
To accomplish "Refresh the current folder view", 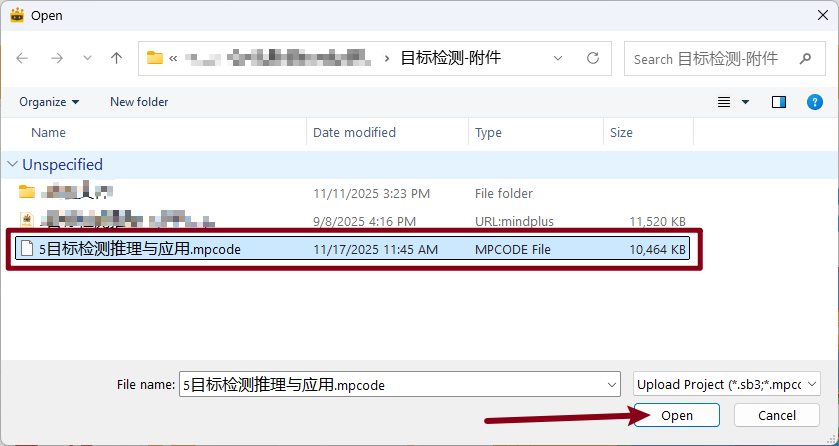I will pyautogui.click(x=593, y=59).
